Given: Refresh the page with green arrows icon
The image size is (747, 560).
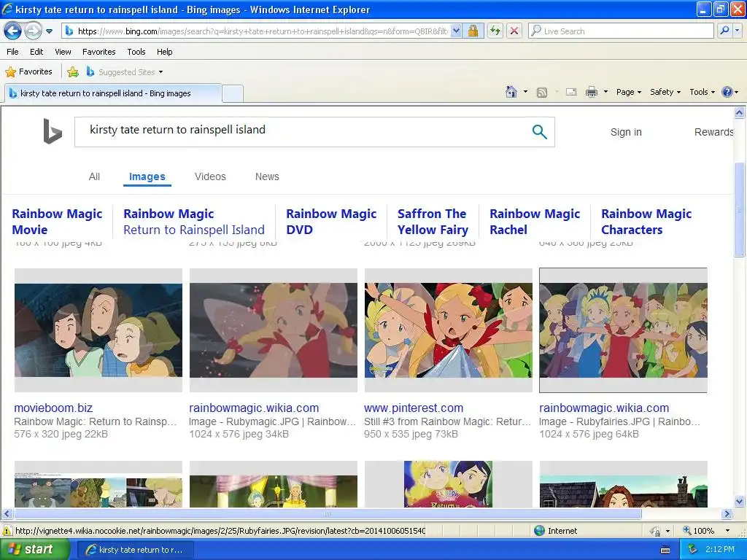Looking at the screenshot, I should click(495, 31).
